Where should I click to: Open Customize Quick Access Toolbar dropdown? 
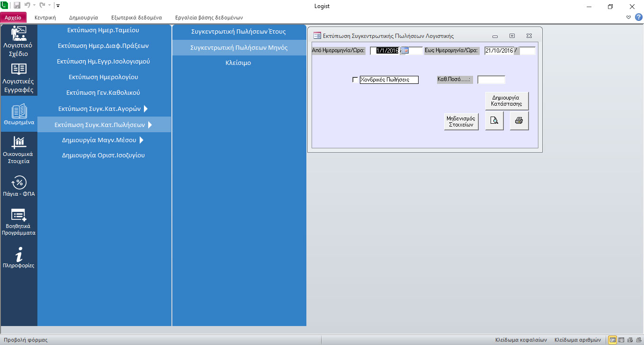point(58,6)
